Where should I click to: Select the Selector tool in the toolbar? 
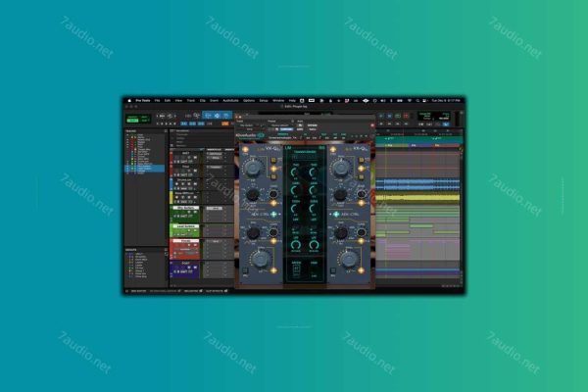218,116
